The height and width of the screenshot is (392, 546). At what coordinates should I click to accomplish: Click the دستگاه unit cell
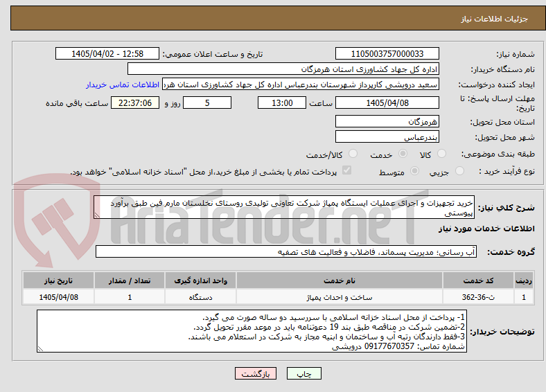(200, 297)
